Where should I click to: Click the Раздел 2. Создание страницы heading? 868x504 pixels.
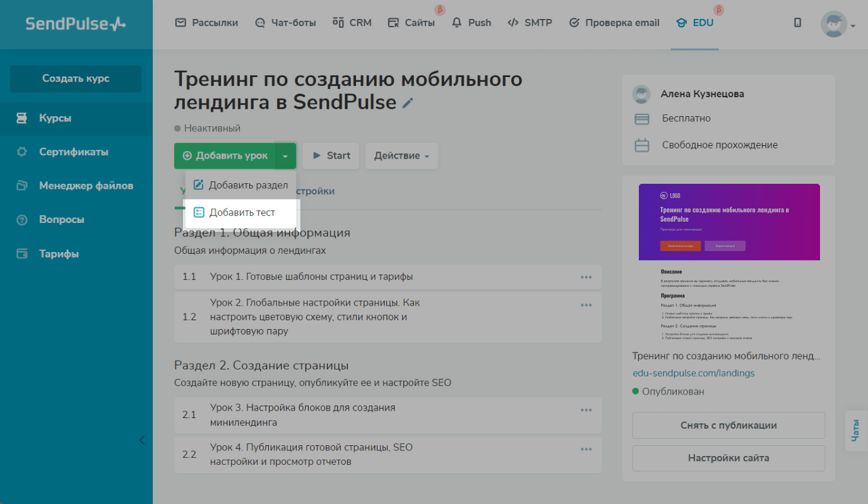(x=261, y=365)
